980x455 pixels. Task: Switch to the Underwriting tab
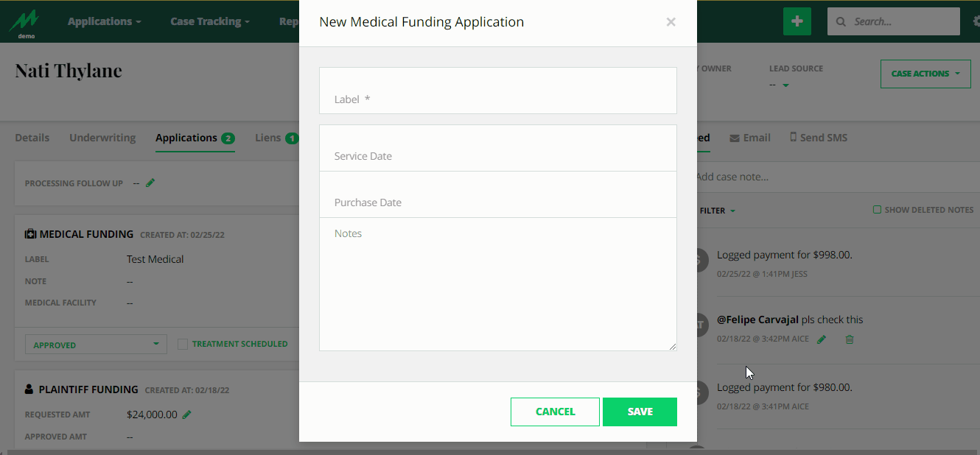(x=102, y=138)
